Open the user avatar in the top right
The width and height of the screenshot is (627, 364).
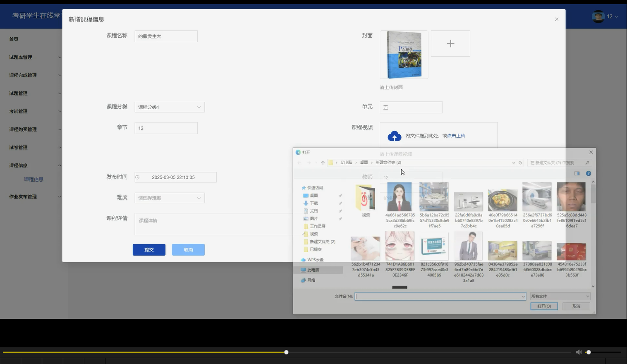coord(598,17)
